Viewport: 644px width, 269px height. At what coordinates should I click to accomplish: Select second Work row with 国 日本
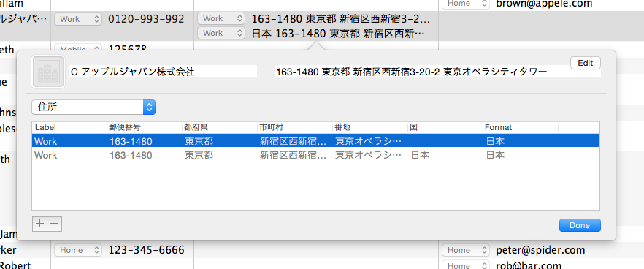[315, 156]
